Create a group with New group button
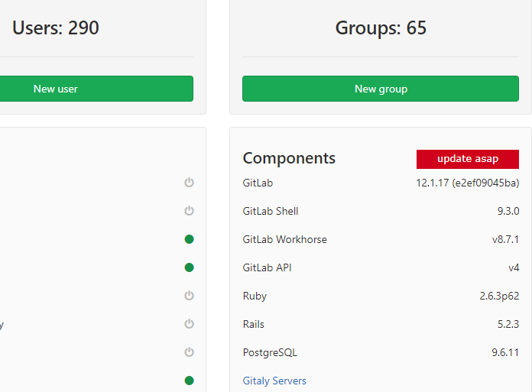The height and width of the screenshot is (392, 532). tap(381, 89)
